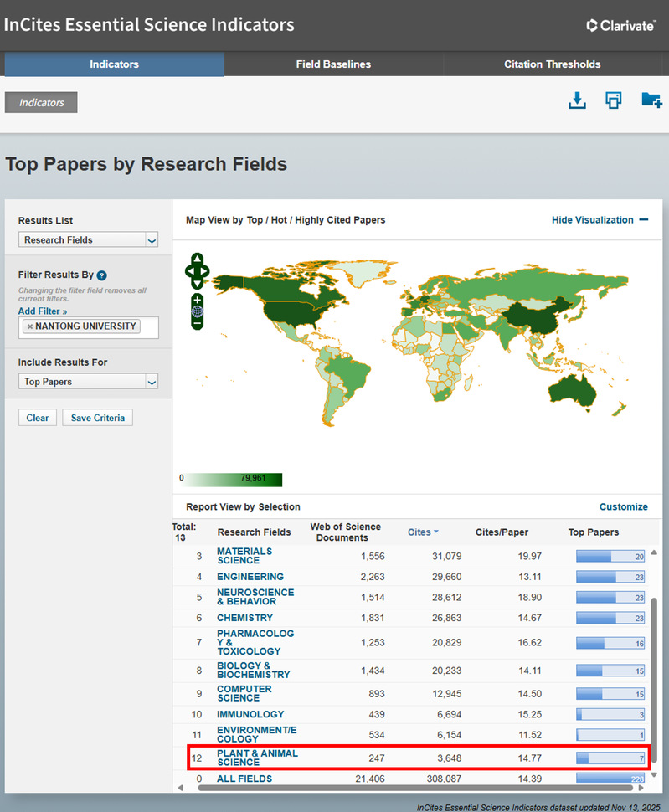Pan the map up

tap(197, 259)
